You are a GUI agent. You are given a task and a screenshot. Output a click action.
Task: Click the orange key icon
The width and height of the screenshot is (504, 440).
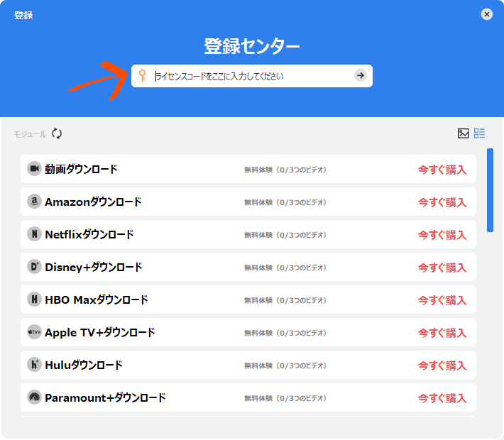pyautogui.click(x=143, y=76)
